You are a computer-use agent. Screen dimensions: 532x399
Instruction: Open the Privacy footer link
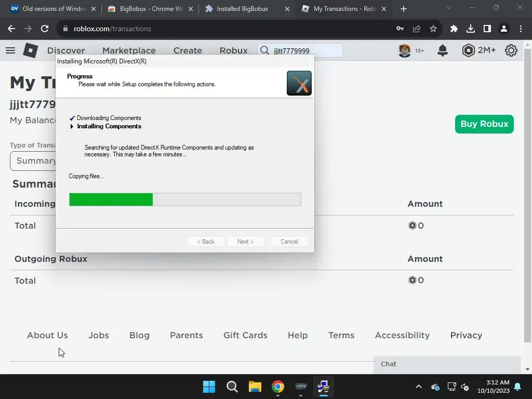tap(466, 335)
